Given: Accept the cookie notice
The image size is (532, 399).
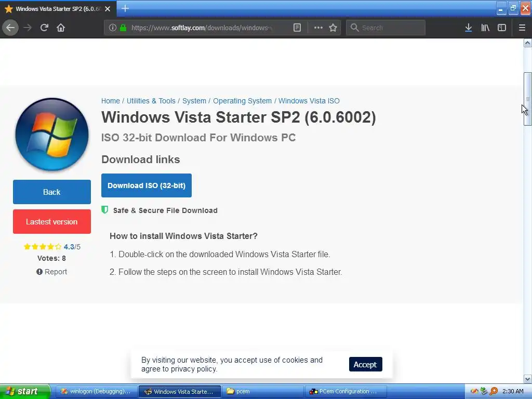Looking at the screenshot, I should point(365,364).
